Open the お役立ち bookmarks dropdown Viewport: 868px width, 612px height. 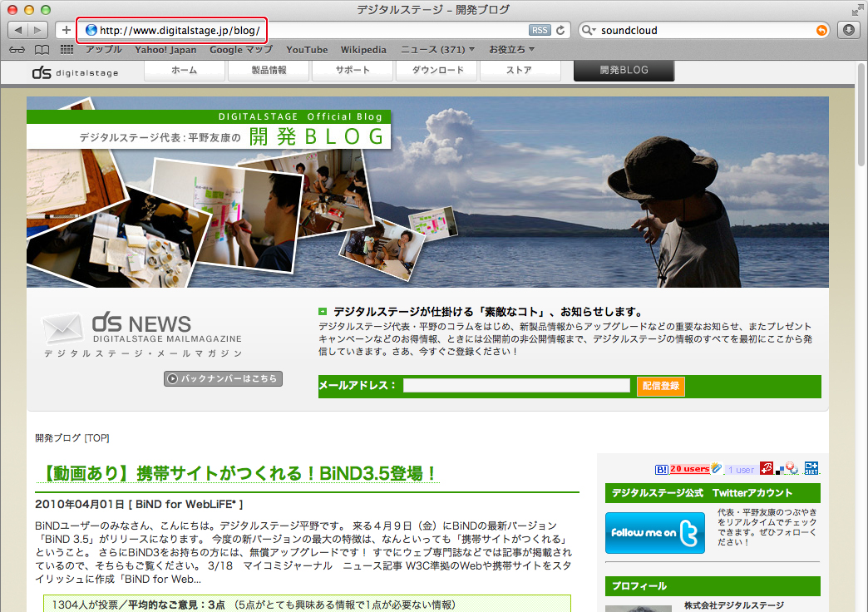click(x=511, y=50)
